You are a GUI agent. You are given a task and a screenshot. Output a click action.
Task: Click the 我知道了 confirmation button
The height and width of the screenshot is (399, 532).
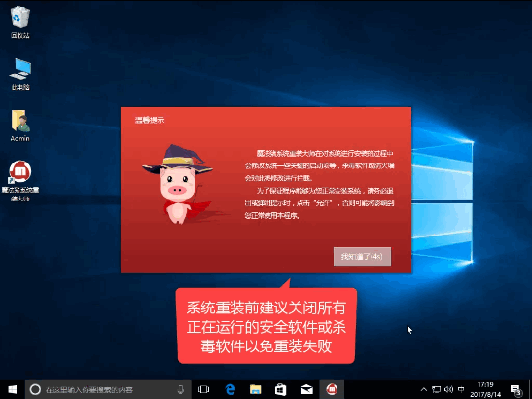pyautogui.click(x=362, y=256)
